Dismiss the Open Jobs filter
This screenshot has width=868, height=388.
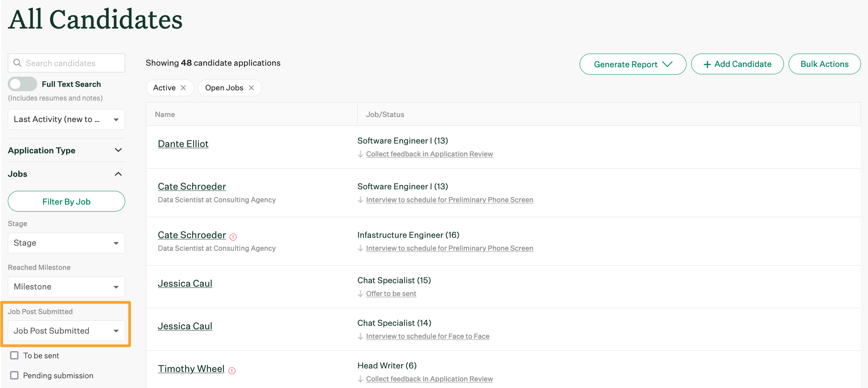[x=252, y=88]
